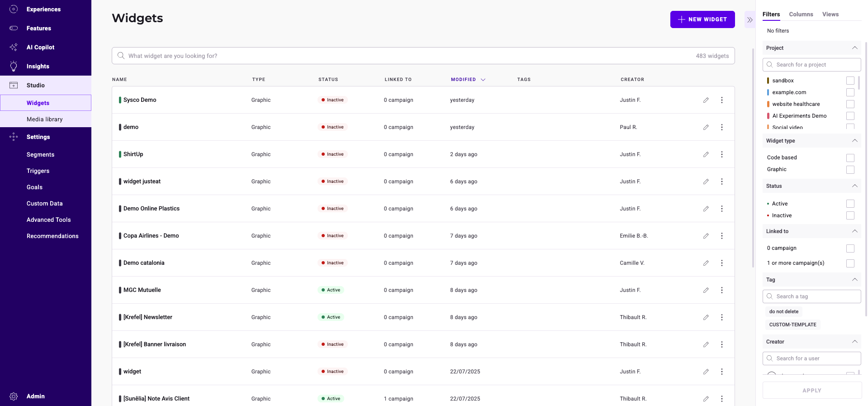Edit the Copa Airlines - Demo widget
868x406 pixels.
tap(706, 236)
